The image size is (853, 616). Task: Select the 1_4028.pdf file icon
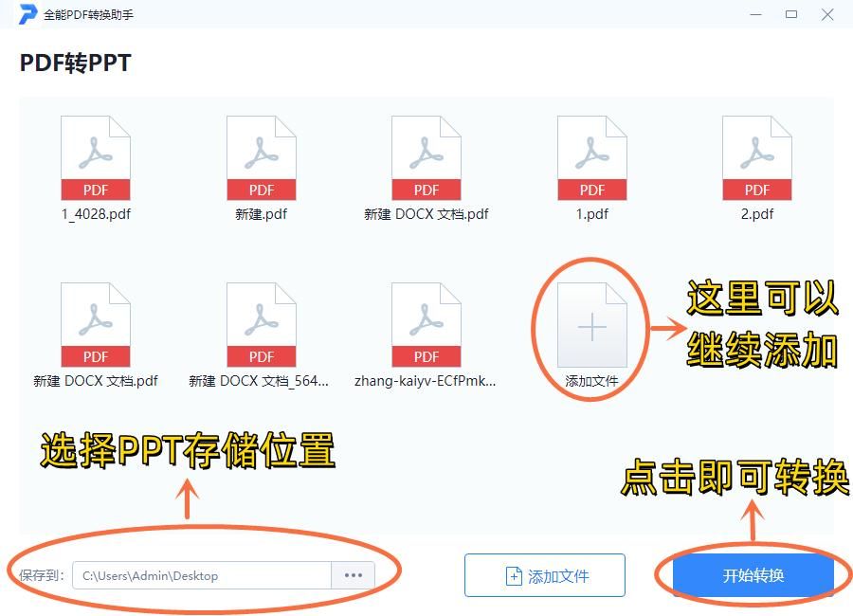95,158
